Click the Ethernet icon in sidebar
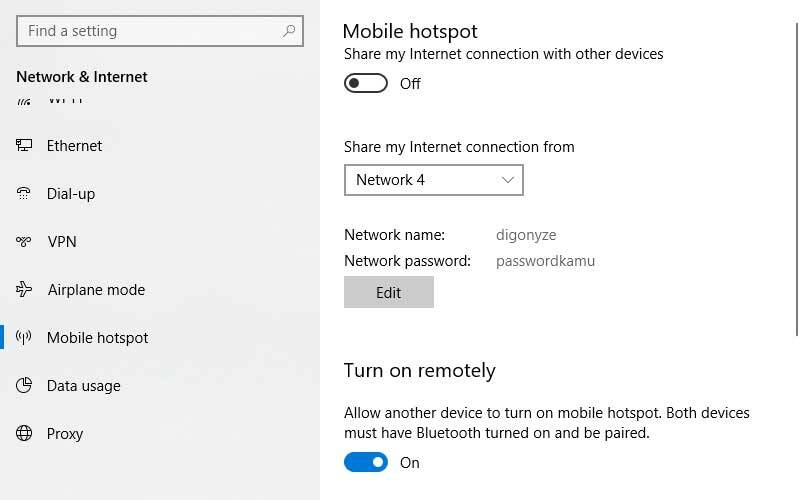Screen dimensions: 799x500 coord(24,146)
